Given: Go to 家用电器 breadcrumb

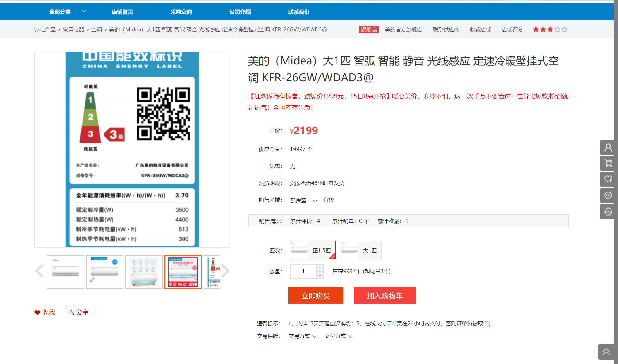Looking at the screenshot, I should pyautogui.click(x=73, y=29).
